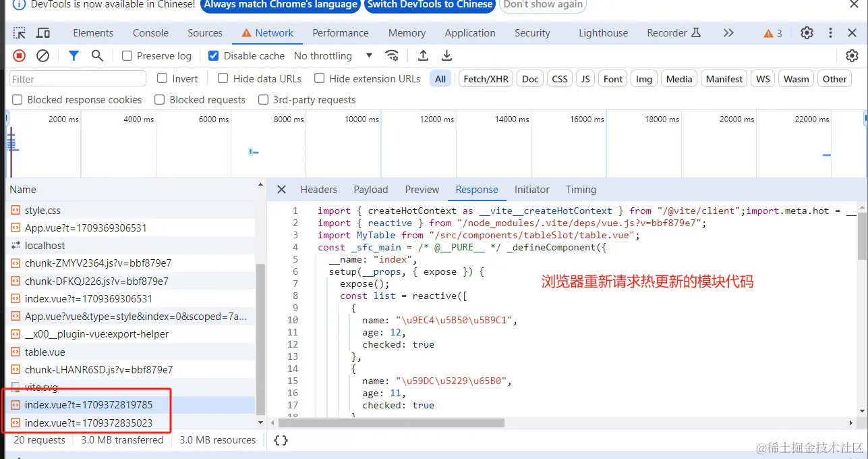The width and height of the screenshot is (868, 459).
Task: Pretty print response with braces icon
Action: [281, 440]
